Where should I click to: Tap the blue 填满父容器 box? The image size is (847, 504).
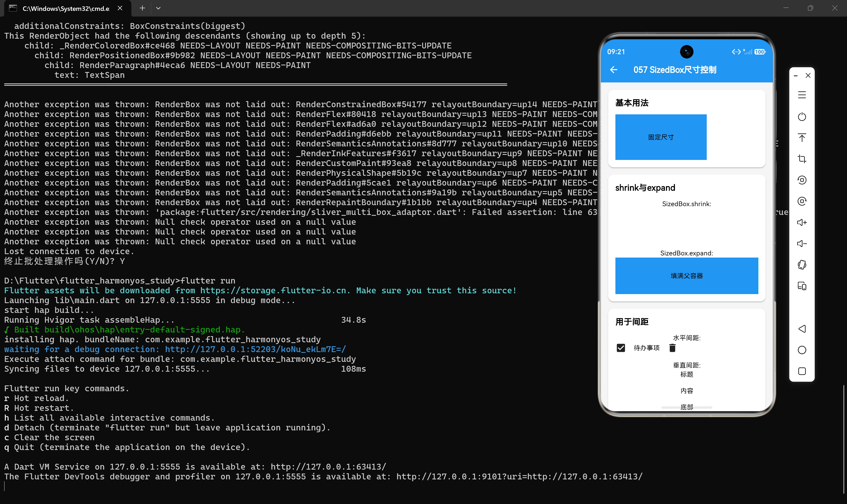[x=686, y=276]
